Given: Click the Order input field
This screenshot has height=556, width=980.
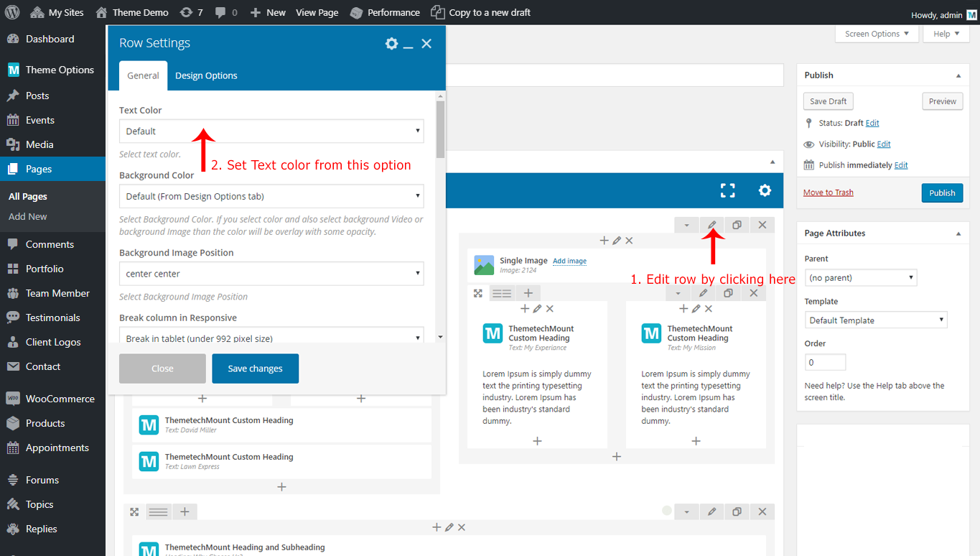Looking at the screenshot, I should [x=825, y=362].
